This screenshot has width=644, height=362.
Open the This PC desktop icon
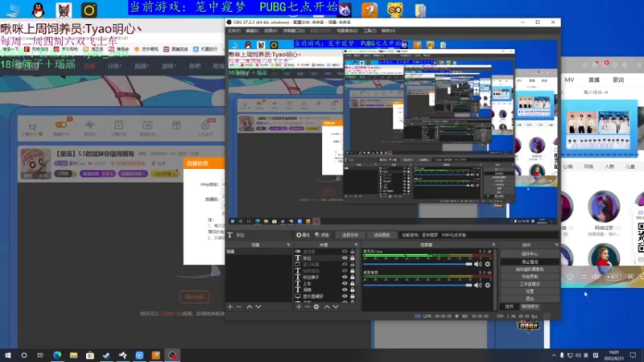point(12,10)
